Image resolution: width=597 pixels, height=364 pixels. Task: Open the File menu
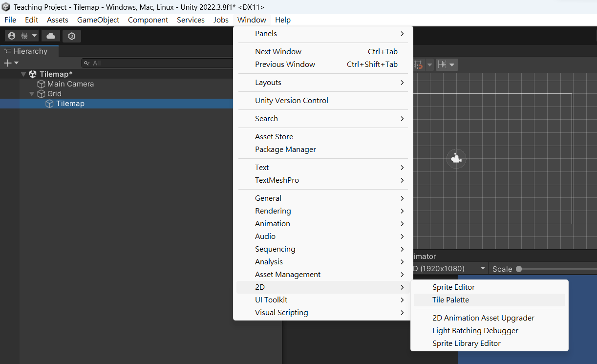10,20
